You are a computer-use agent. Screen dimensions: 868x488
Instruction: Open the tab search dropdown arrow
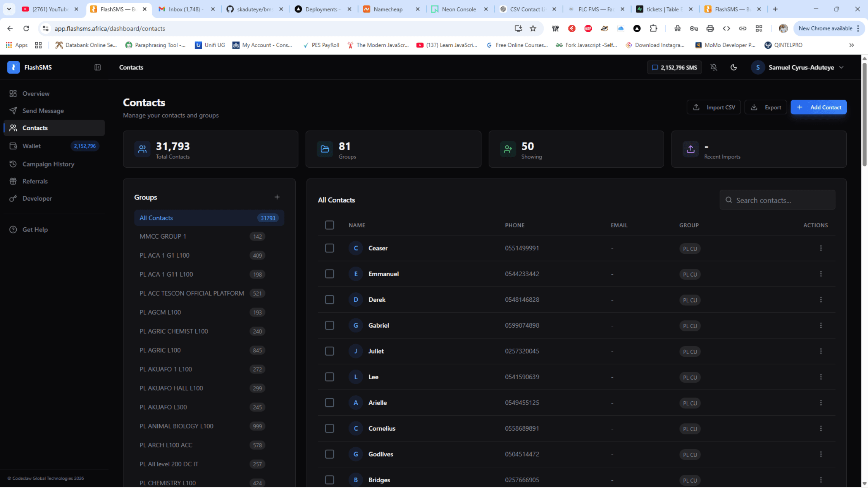click(9, 9)
